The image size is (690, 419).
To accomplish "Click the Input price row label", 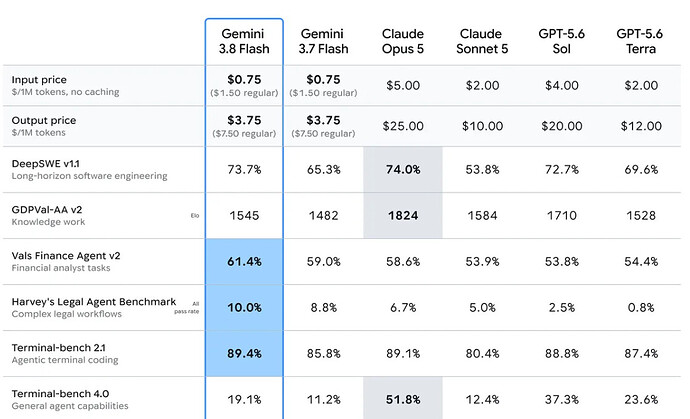I will pos(39,80).
